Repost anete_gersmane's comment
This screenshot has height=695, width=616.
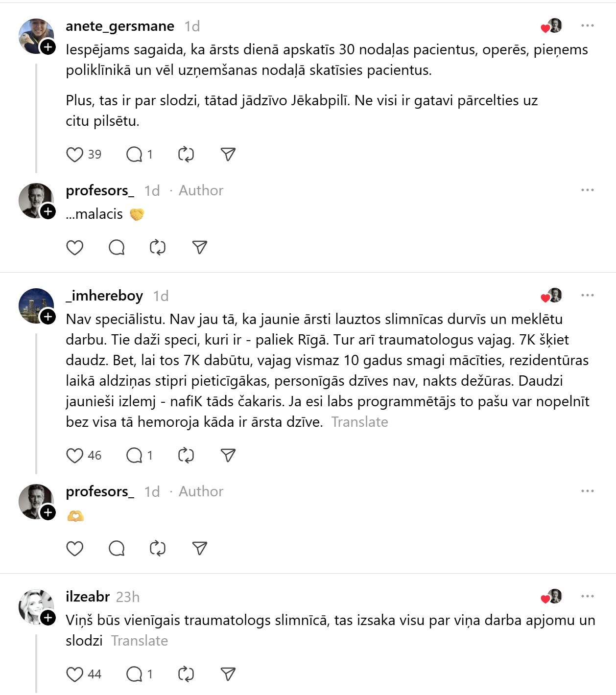coord(186,155)
